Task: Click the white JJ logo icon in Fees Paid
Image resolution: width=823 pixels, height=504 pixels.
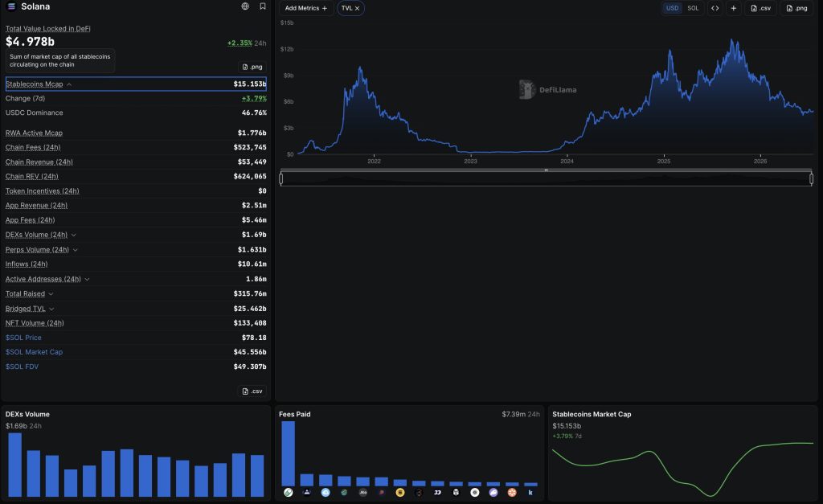Action: pyautogui.click(x=437, y=493)
